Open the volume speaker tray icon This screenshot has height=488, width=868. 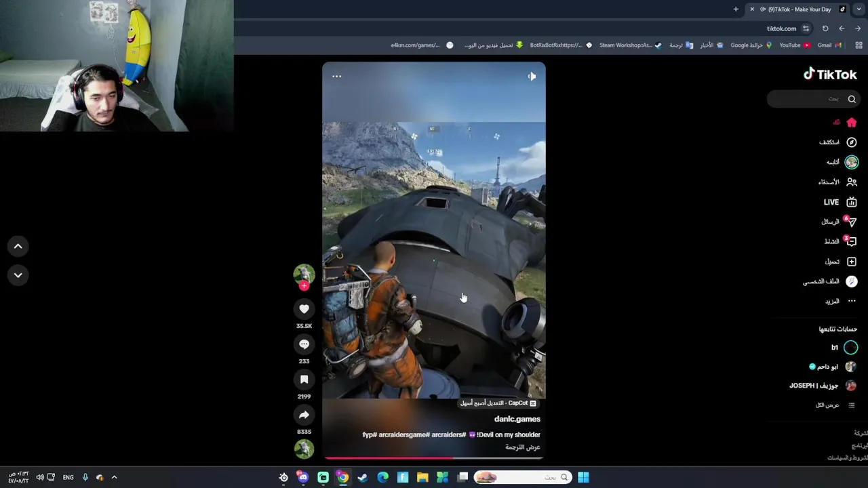click(x=40, y=477)
